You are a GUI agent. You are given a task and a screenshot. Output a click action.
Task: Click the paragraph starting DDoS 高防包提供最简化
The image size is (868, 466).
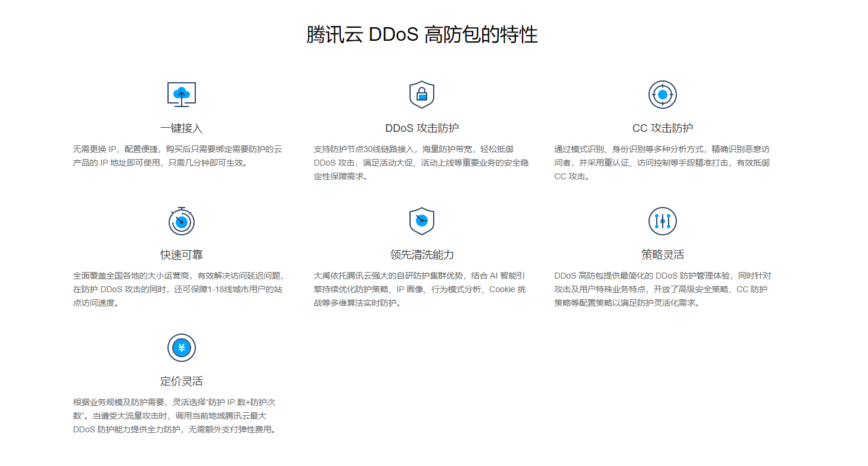pos(663,289)
